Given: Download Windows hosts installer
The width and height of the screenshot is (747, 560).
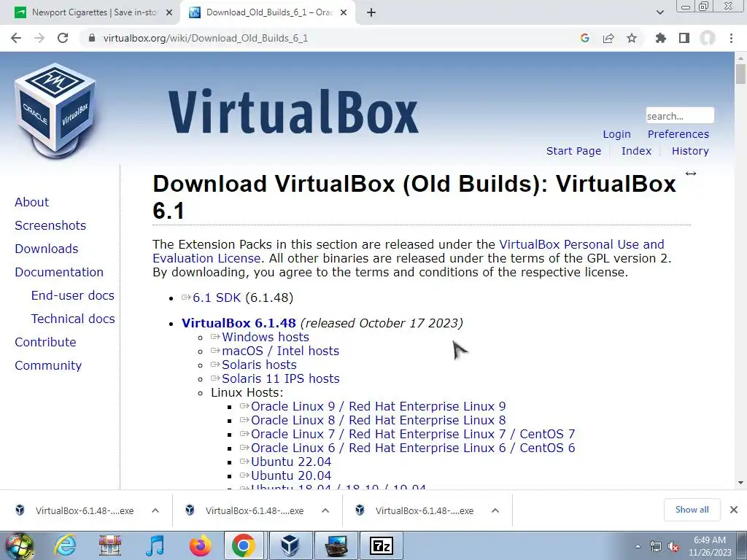Looking at the screenshot, I should click(266, 337).
